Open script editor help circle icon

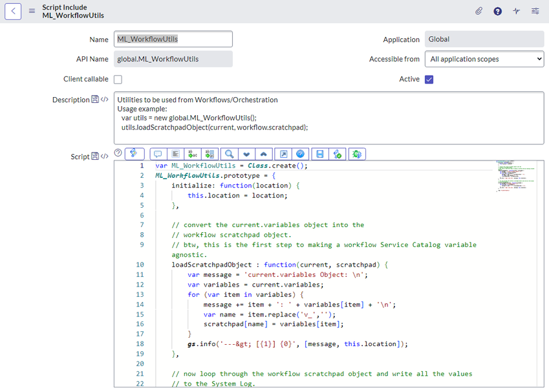tap(118, 153)
